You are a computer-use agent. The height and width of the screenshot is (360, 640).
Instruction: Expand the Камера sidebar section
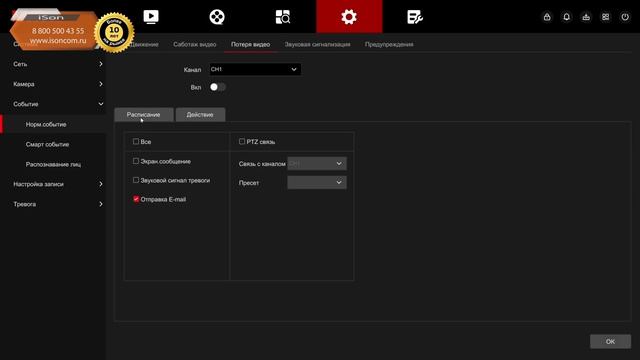click(53, 84)
